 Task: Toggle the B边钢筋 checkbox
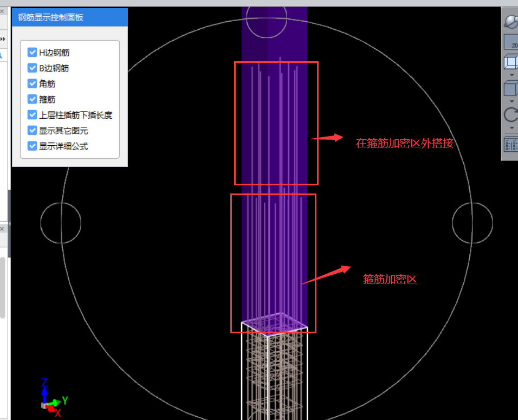point(32,68)
